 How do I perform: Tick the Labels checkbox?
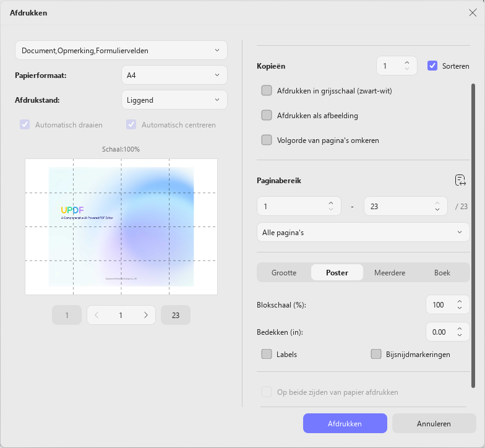coord(267,354)
